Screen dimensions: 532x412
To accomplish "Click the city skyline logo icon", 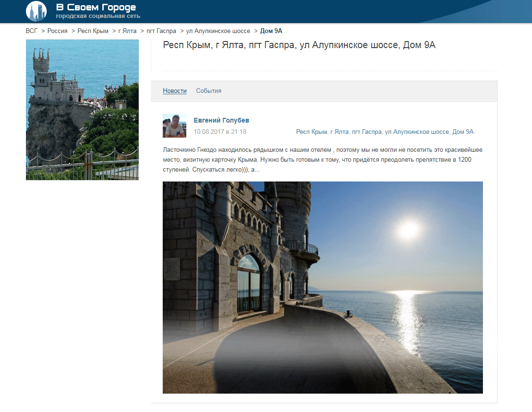I will click(x=36, y=11).
